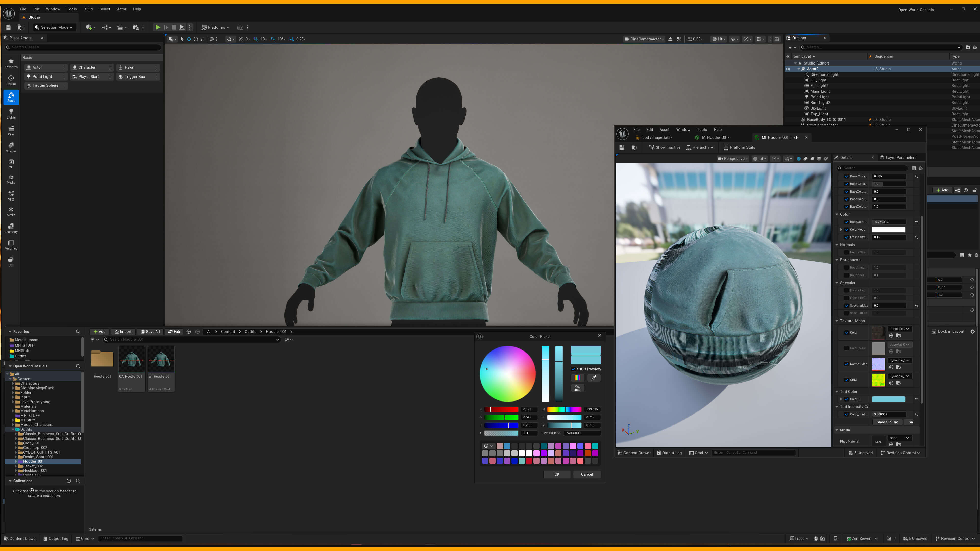Toggle Normal_Map texture checkbox

click(847, 364)
